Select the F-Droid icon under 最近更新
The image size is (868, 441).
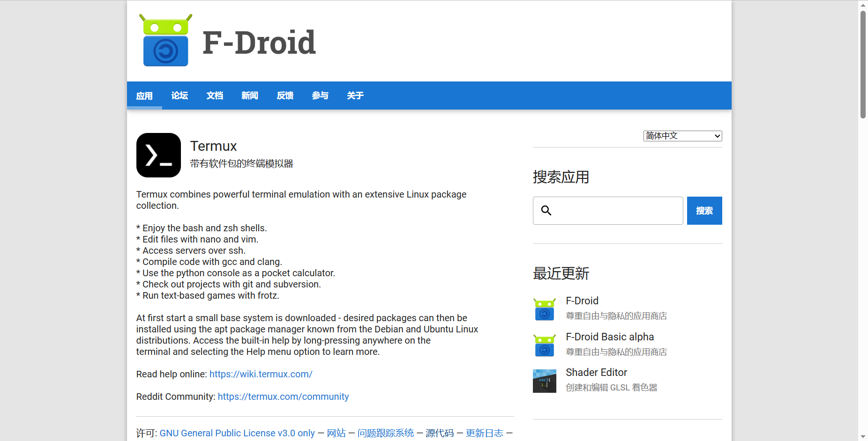point(544,309)
